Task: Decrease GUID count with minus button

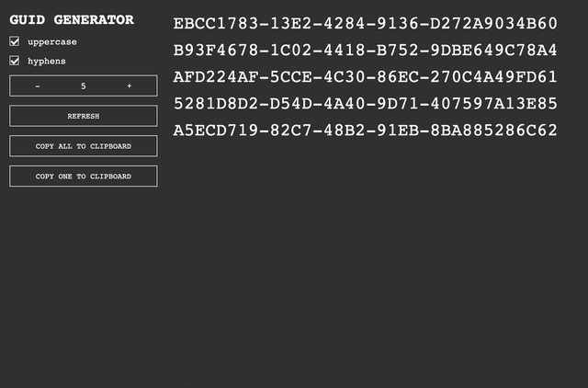Action: (x=38, y=86)
